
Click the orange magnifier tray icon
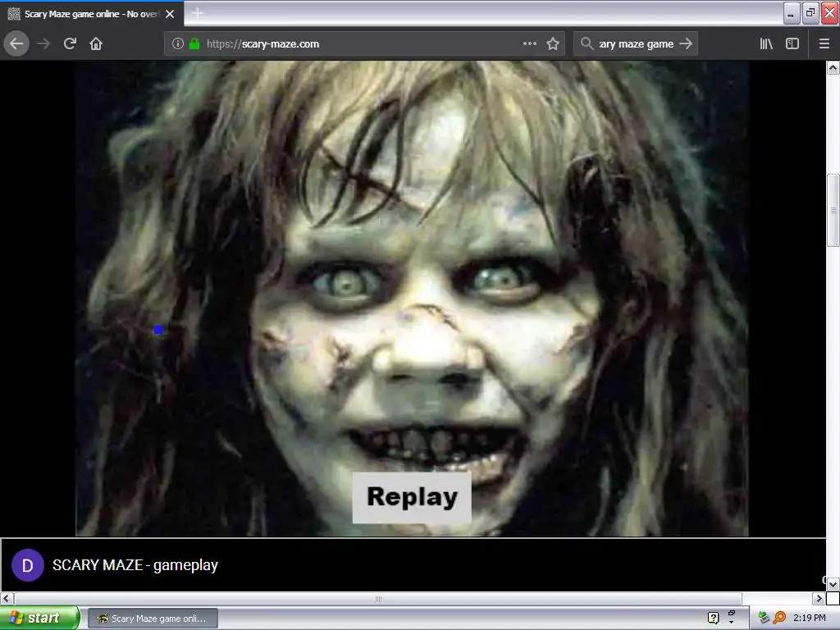tap(779, 618)
